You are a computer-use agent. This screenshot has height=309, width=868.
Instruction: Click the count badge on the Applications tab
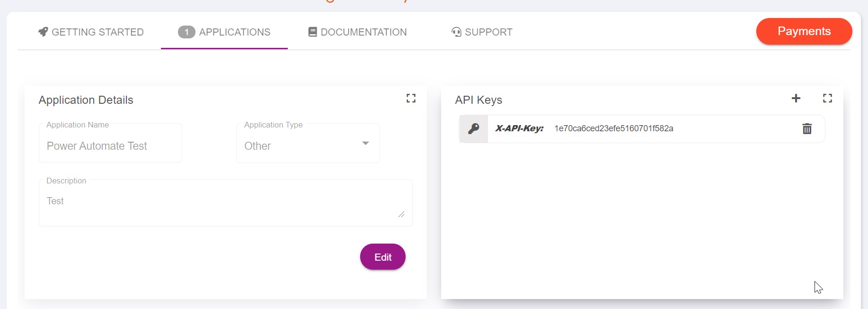(186, 32)
